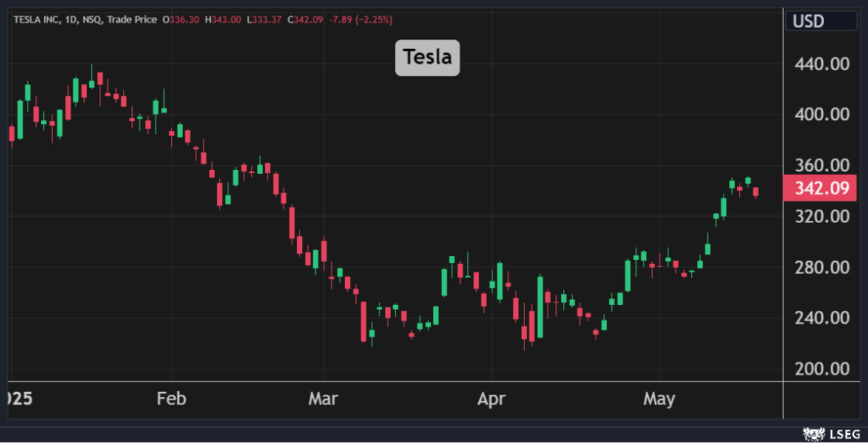Screen dimensions: 868x443
Task: Click the 280.00 price axis label
Action: coord(822,267)
